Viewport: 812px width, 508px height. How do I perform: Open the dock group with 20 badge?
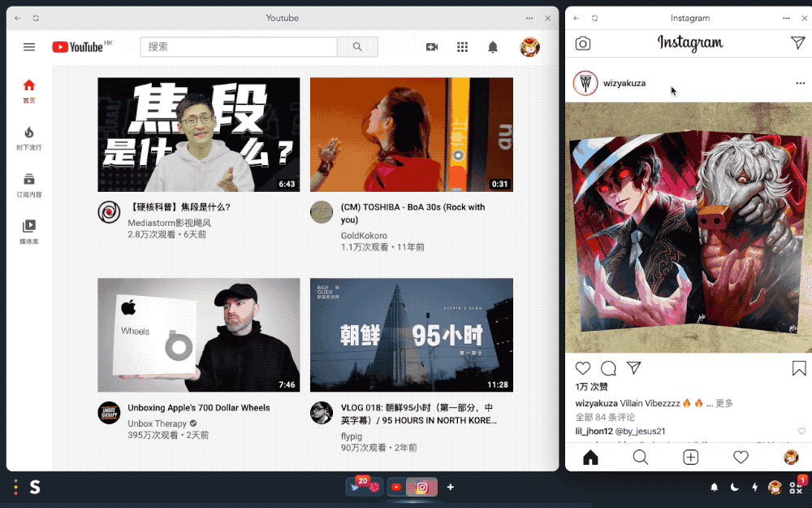365,487
